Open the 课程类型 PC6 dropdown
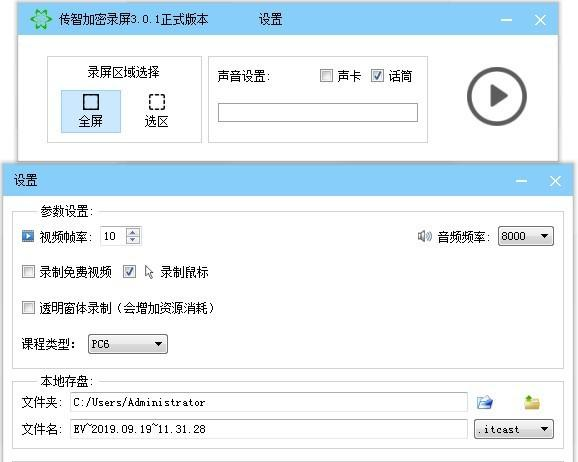 click(128, 344)
